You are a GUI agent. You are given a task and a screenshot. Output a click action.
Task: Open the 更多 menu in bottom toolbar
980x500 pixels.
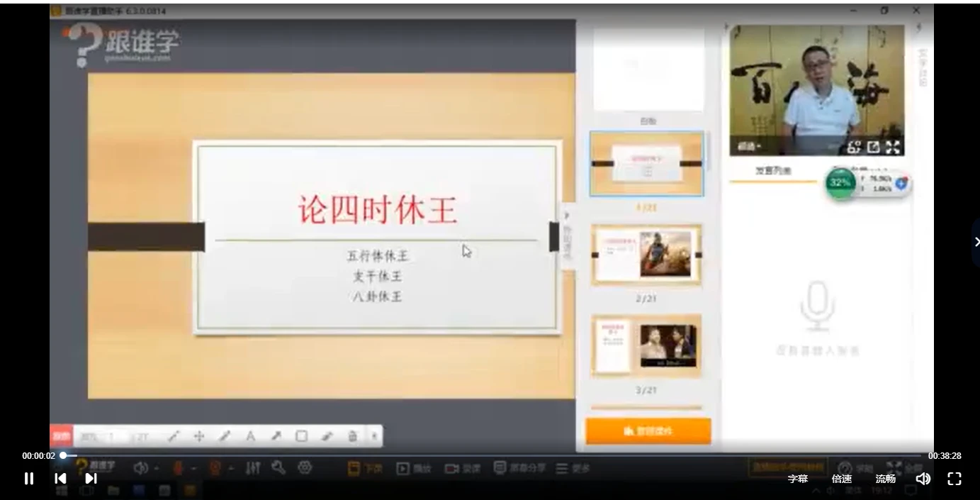point(573,468)
